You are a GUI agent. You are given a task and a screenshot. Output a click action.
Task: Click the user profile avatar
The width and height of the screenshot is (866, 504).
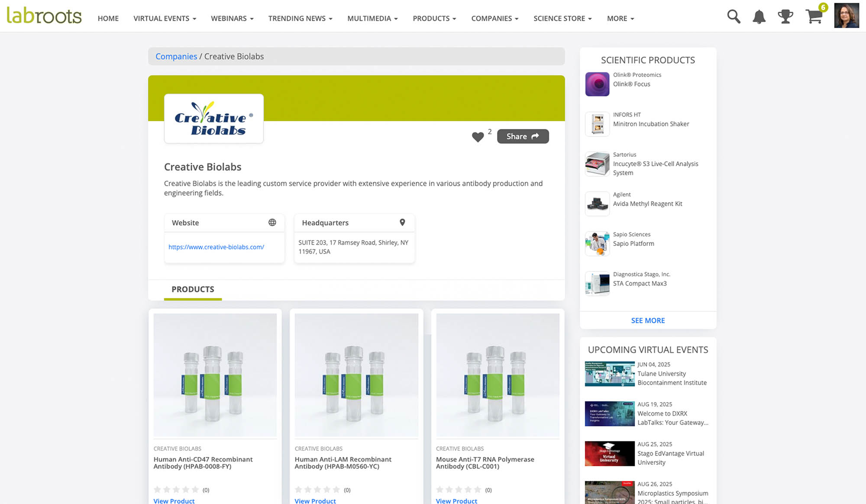tap(846, 16)
